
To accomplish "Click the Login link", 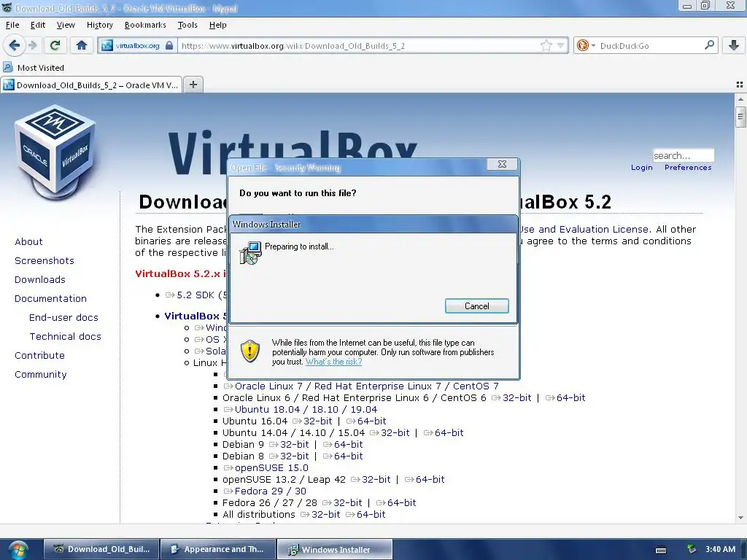I will (x=642, y=167).
